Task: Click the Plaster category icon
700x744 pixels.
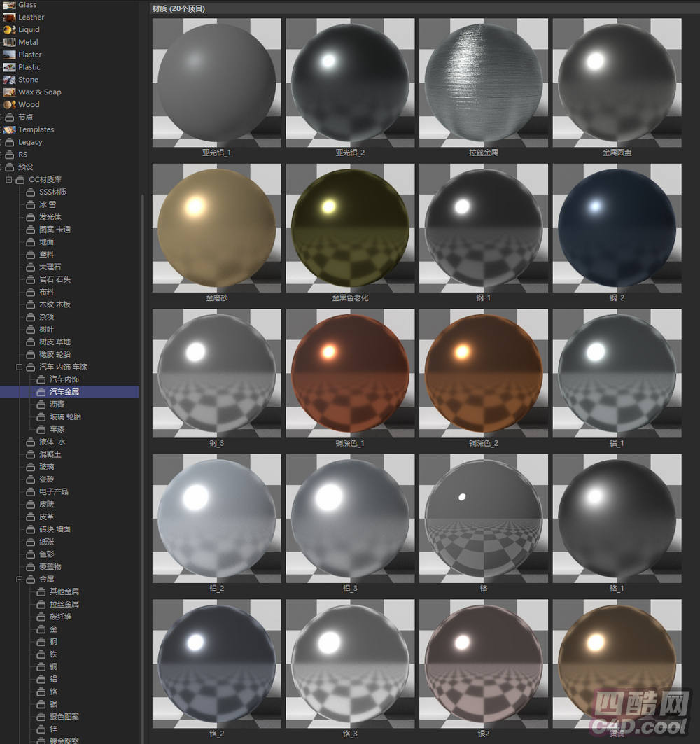Action: (x=9, y=55)
